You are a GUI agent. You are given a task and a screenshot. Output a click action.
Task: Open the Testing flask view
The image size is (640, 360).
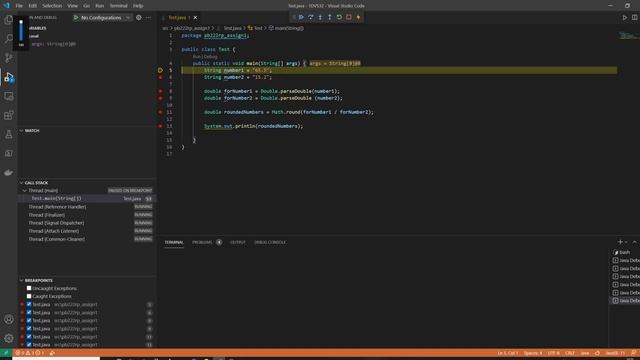click(x=8, y=134)
